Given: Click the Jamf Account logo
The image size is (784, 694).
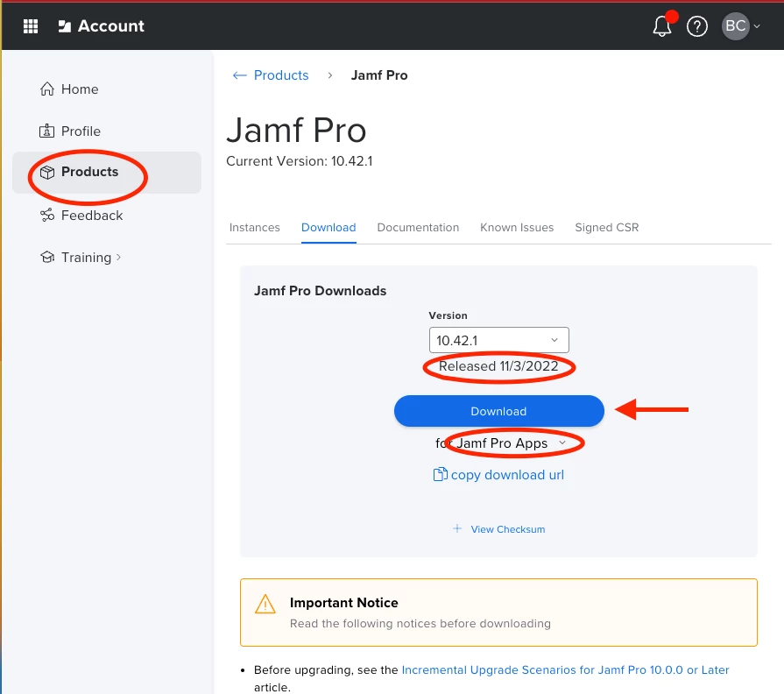Looking at the screenshot, I should (x=102, y=26).
